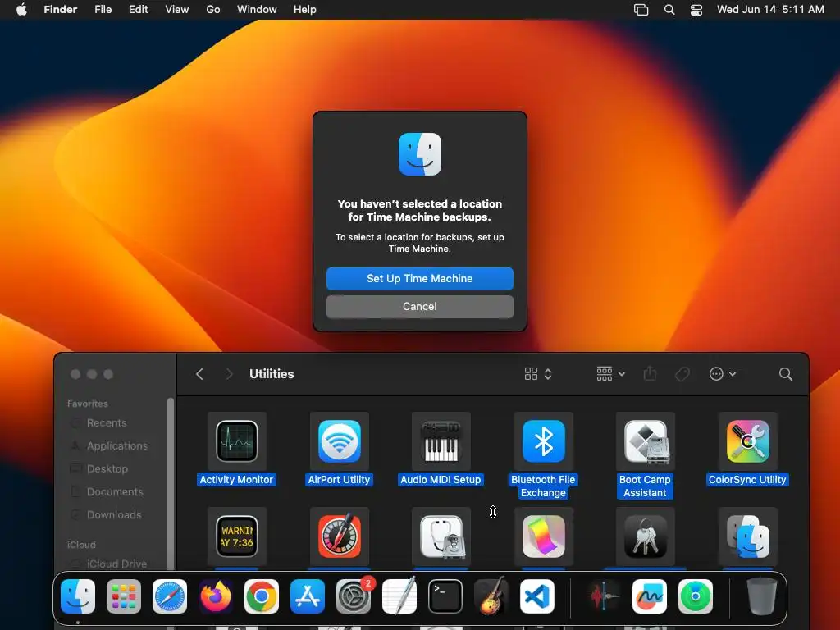Select Bluetooth File Exchange icon
Image resolution: width=840 pixels, height=630 pixels.
[543, 441]
